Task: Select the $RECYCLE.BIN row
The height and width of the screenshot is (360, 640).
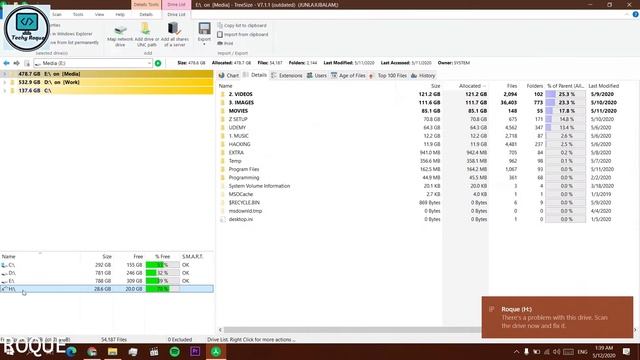Action: (420, 203)
